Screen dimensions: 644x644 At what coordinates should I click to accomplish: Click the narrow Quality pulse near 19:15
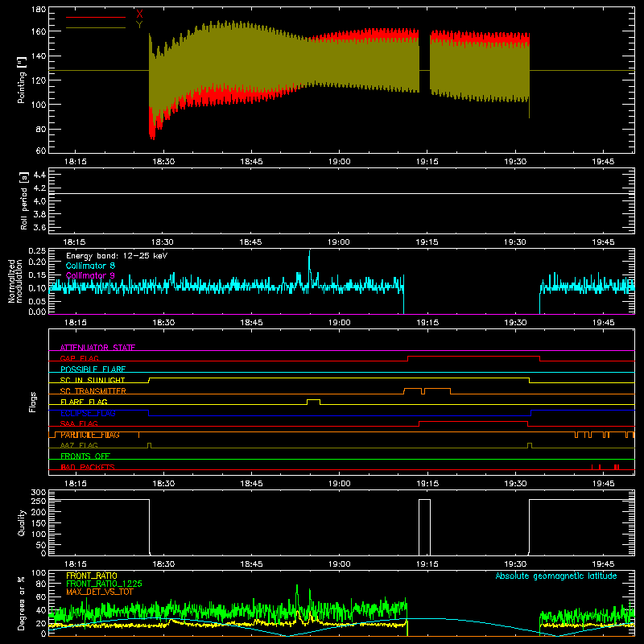425,527
